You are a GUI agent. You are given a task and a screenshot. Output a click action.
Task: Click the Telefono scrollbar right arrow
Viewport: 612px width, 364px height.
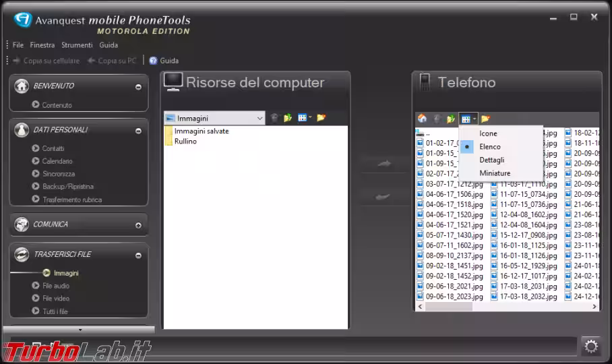coord(594,307)
